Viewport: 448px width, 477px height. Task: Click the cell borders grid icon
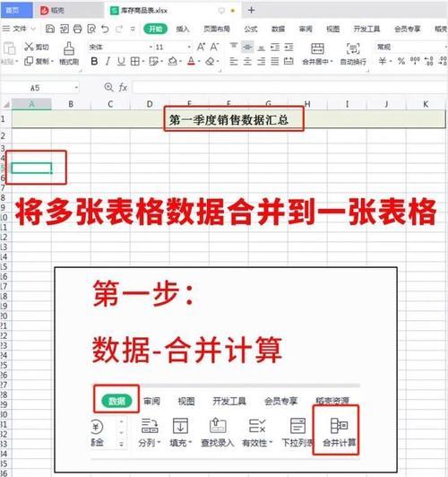coord(134,62)
